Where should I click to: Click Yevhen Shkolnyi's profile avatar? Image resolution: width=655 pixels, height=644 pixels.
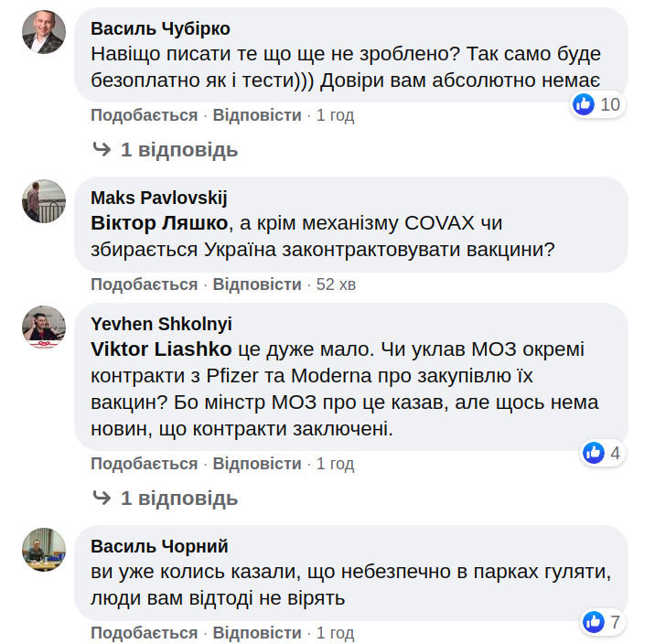click(x=44, y=327)
